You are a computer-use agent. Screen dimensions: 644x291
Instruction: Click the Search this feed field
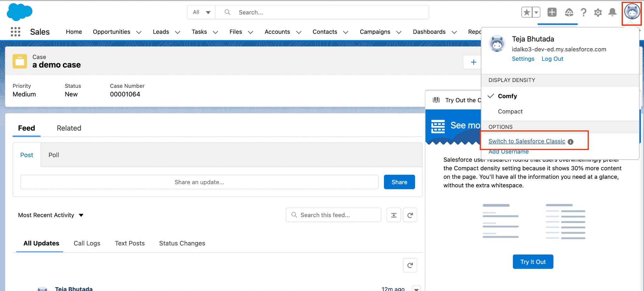333,215
